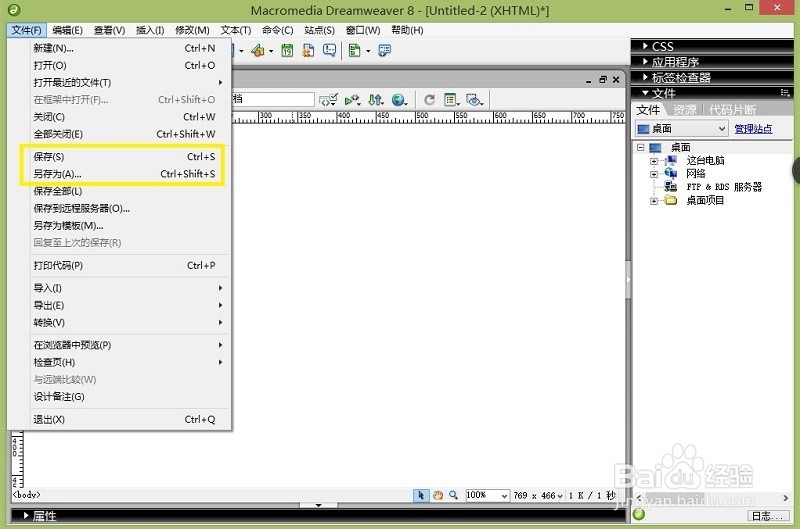Select FTP & RDS 服务器 in the tree
The height and width of the screenshot is (529, 800).
point(724,187)
